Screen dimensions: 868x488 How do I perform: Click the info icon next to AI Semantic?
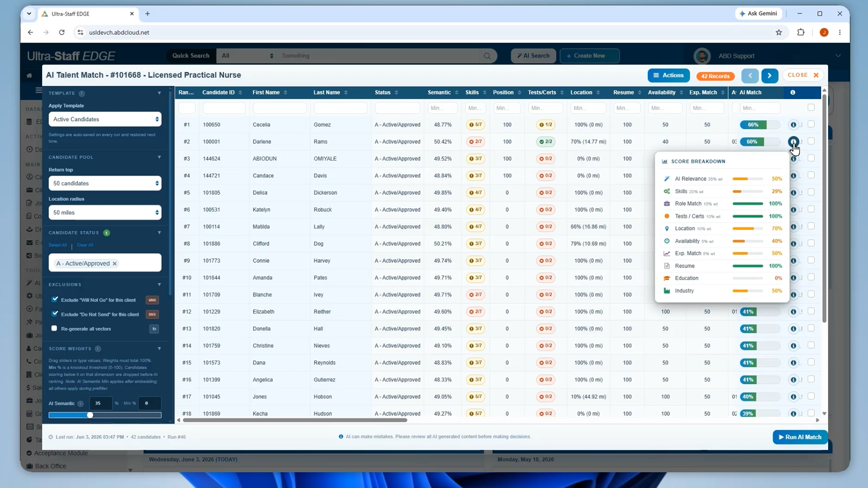pyautogui.click(x=80, y=404)
